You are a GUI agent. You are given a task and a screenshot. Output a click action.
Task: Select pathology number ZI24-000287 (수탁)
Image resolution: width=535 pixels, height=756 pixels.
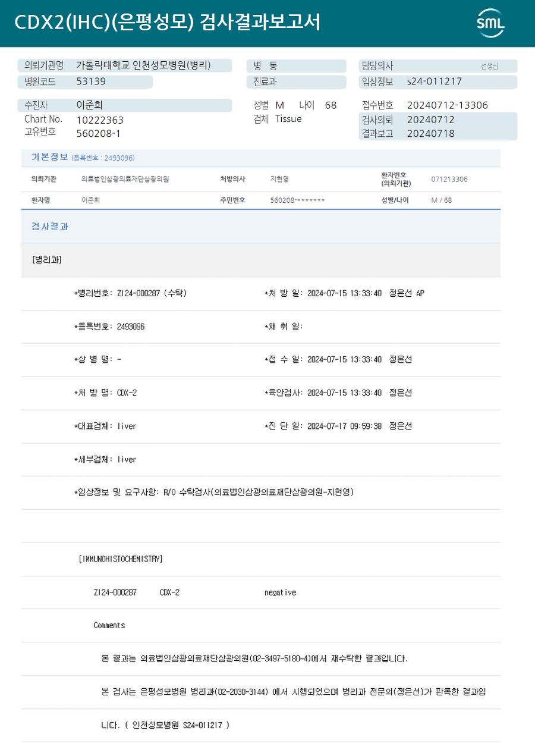[152, 293]
